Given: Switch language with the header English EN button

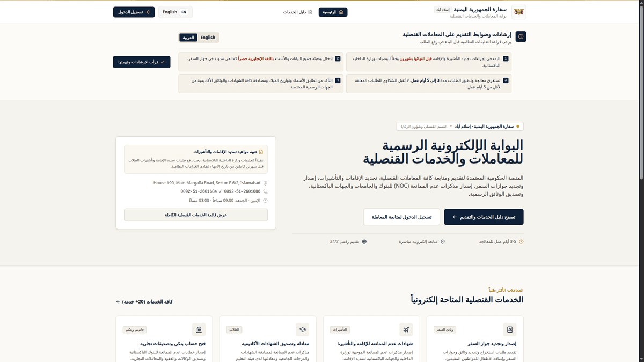Looking at the screenshot, I should (x=175, y=12).
